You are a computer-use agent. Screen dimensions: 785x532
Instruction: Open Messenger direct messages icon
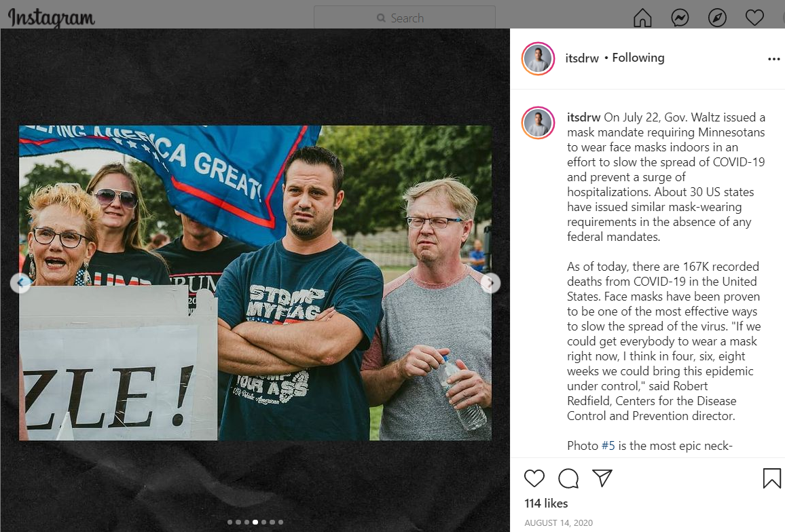point(680,18)
